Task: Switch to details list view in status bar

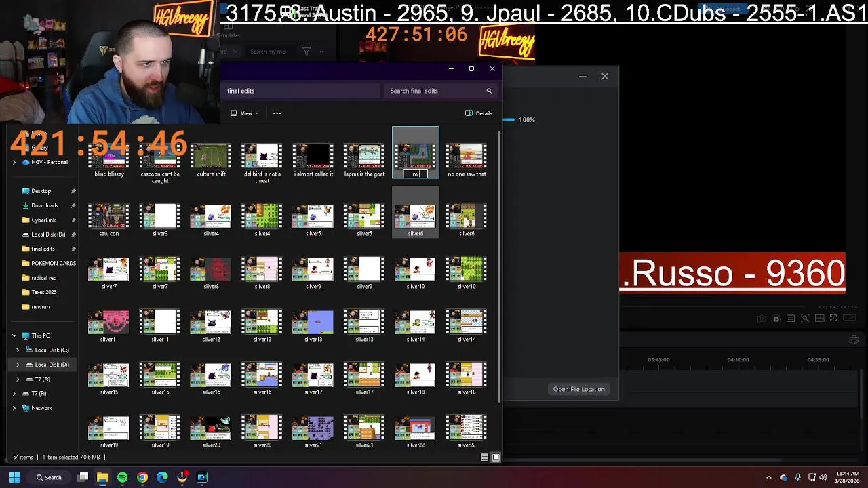Action: (484, 457)
